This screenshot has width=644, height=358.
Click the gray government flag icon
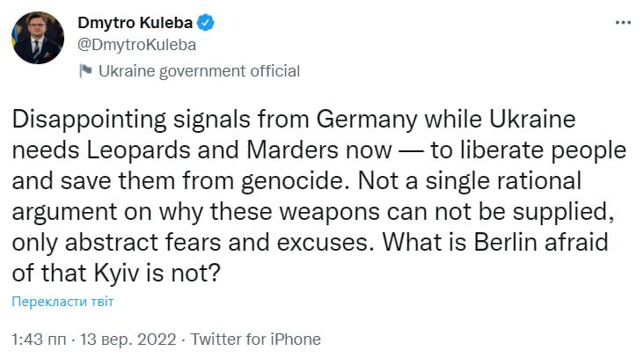click(x=85, y=71)
